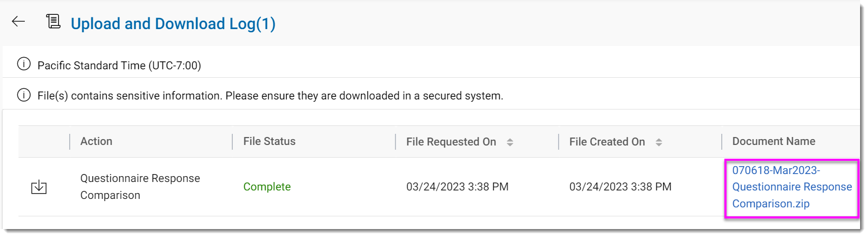Click the Document Name column header

point(773,141)
